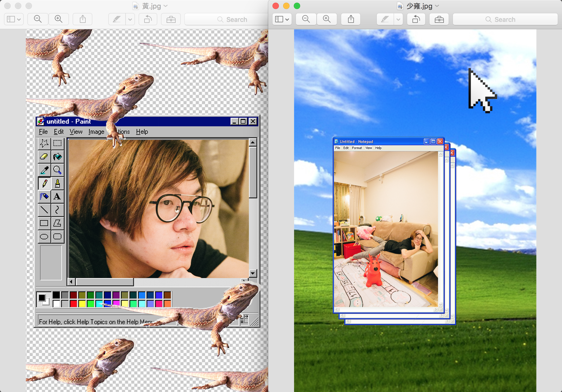Open the sidebar view dropdown in 少雍.jpg
This screenshot has height=392, width=562.
(282, 19)
